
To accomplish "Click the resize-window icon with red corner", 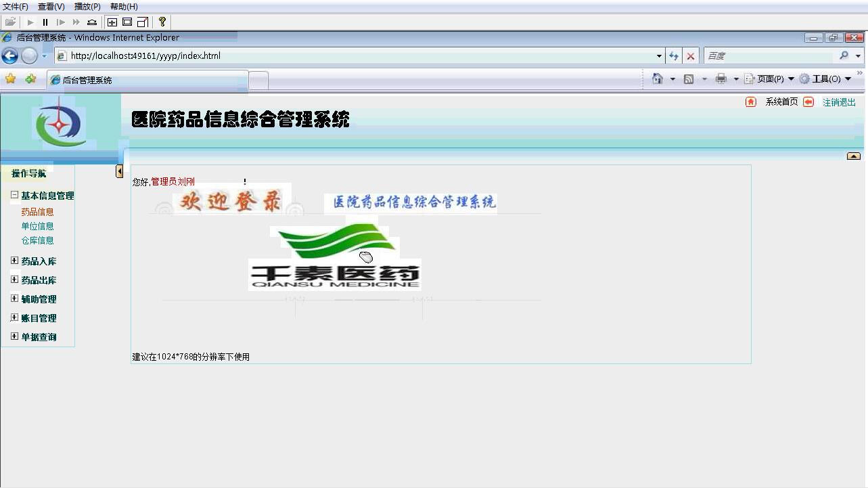I will 142,22.
